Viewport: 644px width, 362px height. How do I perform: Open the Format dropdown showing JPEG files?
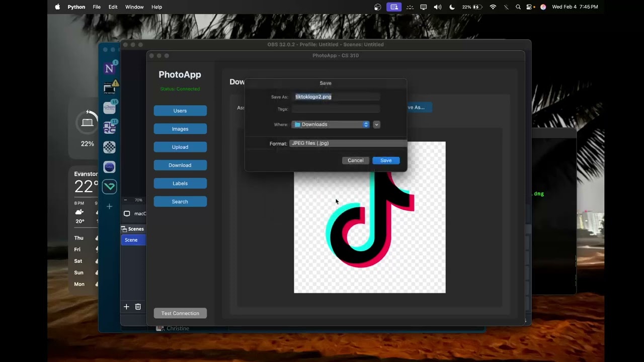point(348,143)
